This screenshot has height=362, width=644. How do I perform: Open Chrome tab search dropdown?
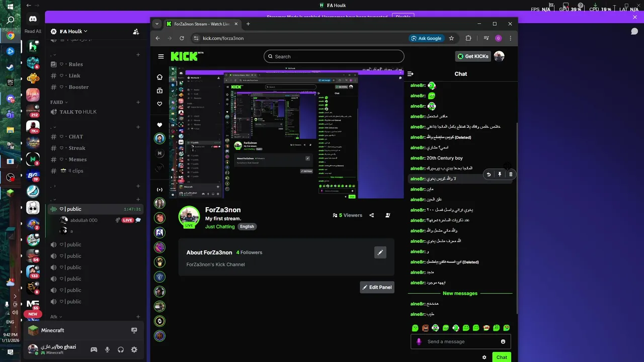coord(157,24)
